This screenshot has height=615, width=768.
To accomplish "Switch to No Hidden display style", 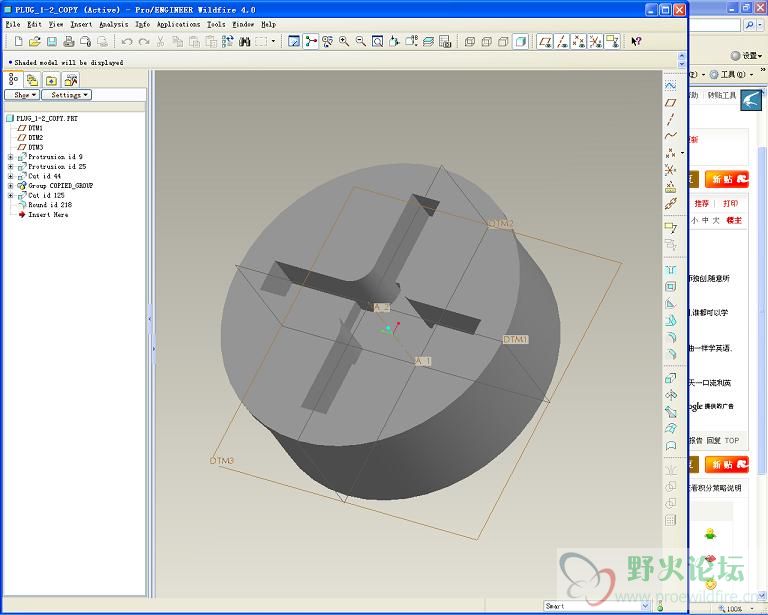I will coord(503,42).
